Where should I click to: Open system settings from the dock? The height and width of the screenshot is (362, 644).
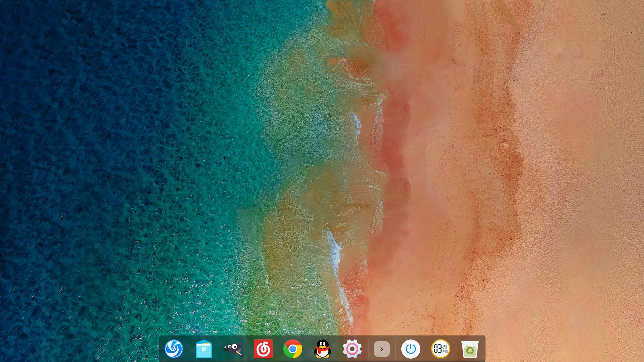pos(352,349)
